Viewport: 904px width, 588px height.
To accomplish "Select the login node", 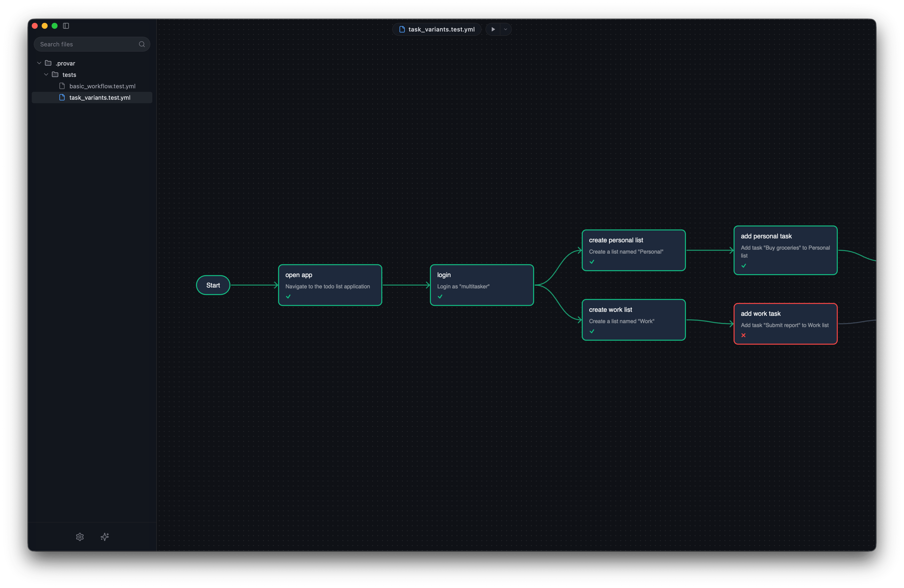I will point(482,285).
